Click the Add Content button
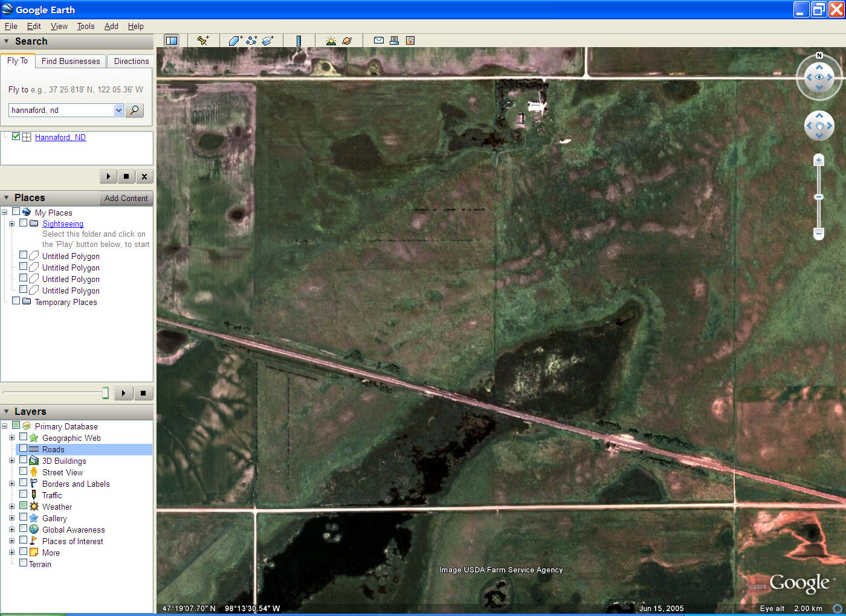The image size is (846, 616). tap(126, 198)
